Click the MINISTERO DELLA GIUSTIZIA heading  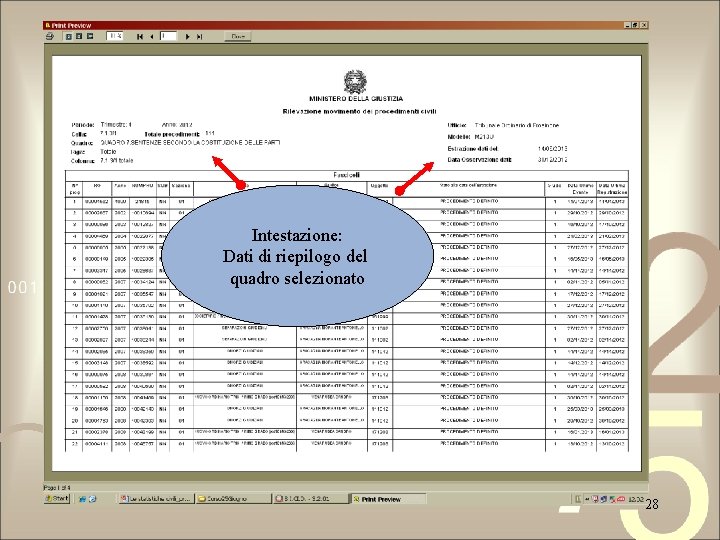356,99
